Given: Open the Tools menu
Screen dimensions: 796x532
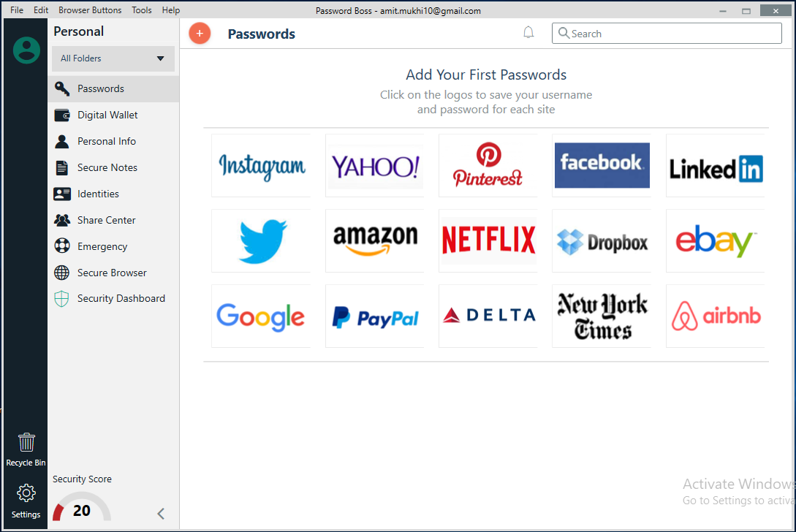Looking at the screenshot, I should point(142,10).
